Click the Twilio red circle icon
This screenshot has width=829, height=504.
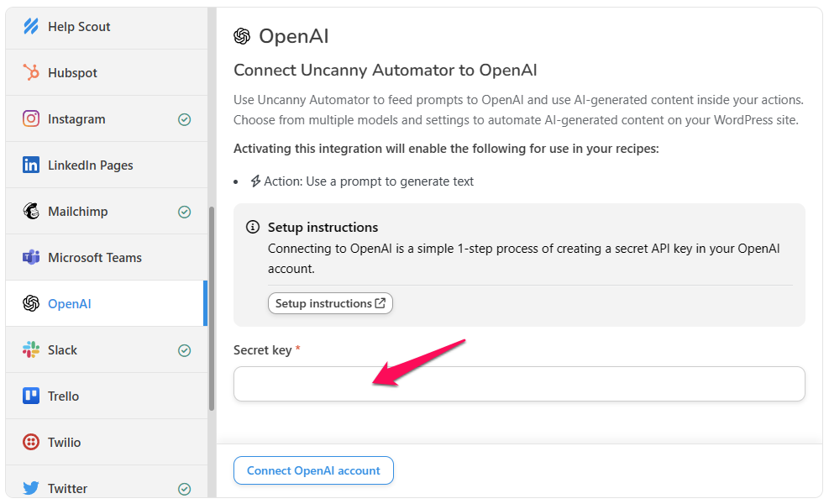(x=31, y=443)
